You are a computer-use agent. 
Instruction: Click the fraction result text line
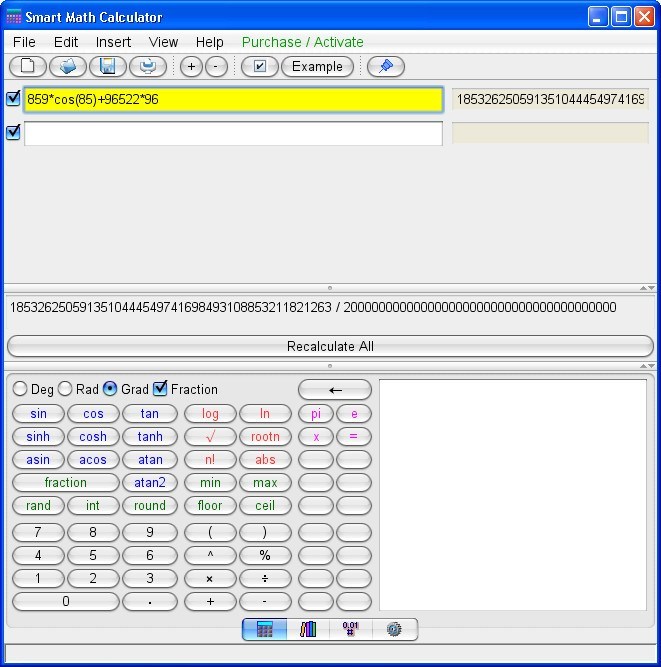coord(313,307)
